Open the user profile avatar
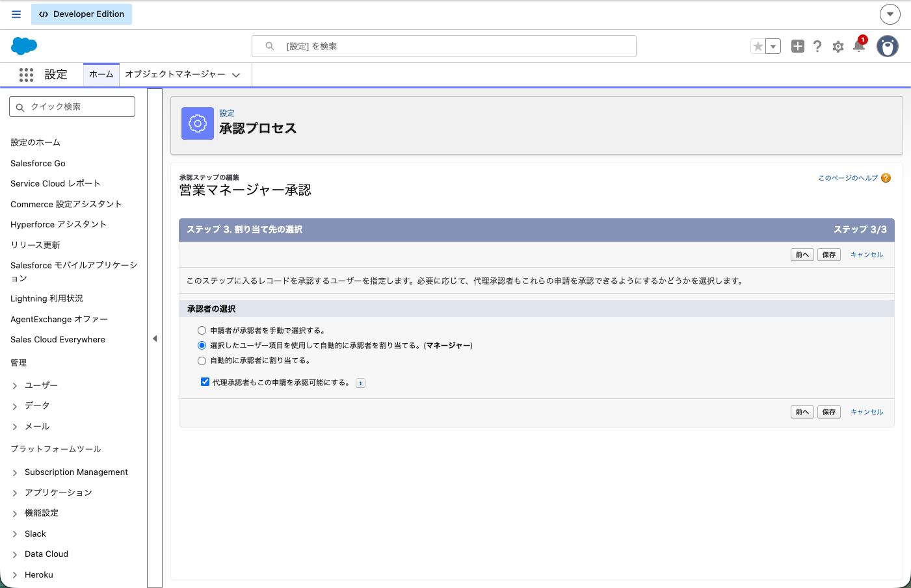Screen dimensions: 911x588 coord(888,46)
